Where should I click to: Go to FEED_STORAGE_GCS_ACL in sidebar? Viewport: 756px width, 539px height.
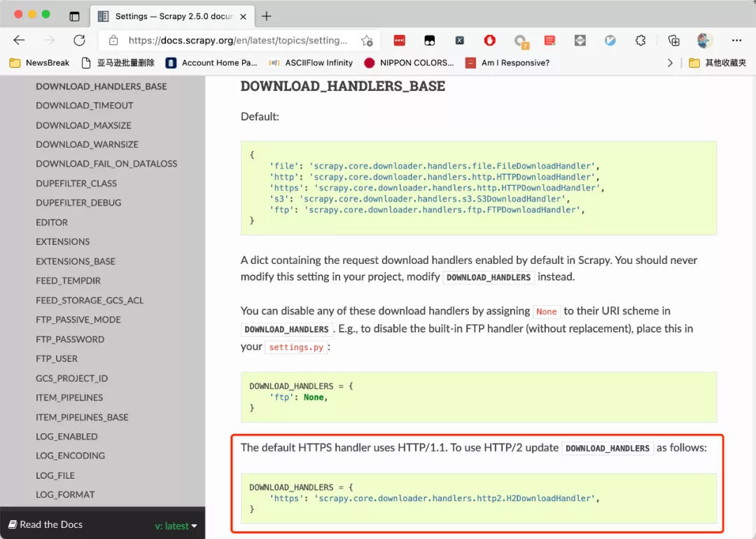(x=90, y=300)
